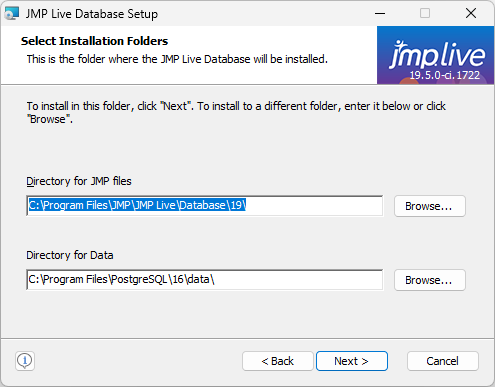
Task: Click the info icon at bottom left
Action: (25, 361)
